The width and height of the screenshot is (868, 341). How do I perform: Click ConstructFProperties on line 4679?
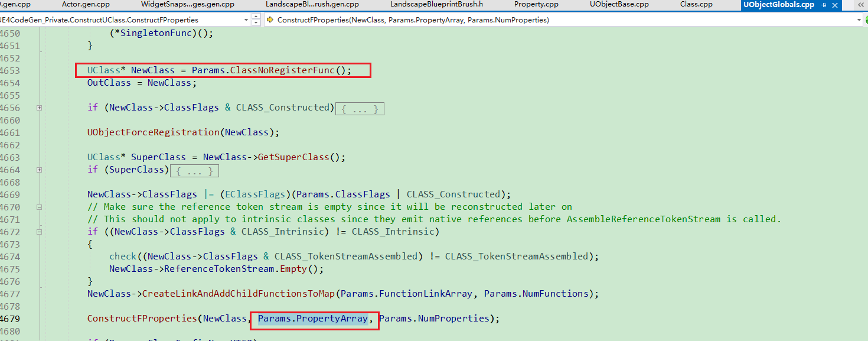click(142, 319)
